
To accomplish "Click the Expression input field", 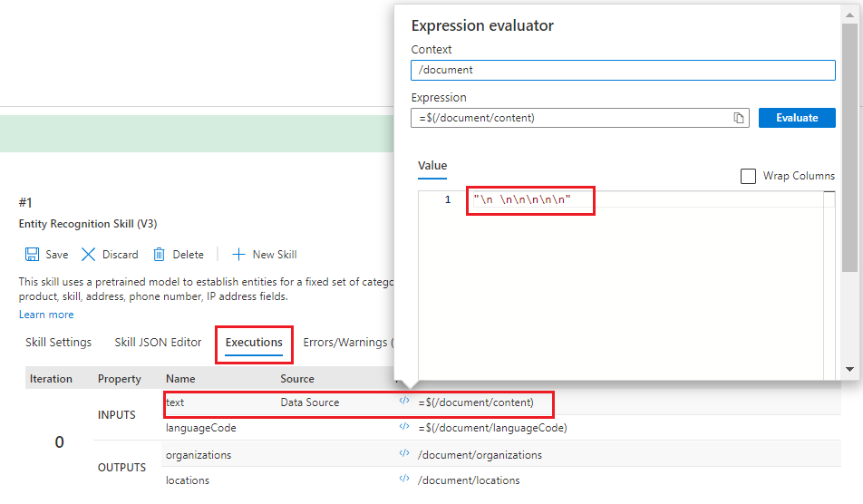I will [571, 118].
